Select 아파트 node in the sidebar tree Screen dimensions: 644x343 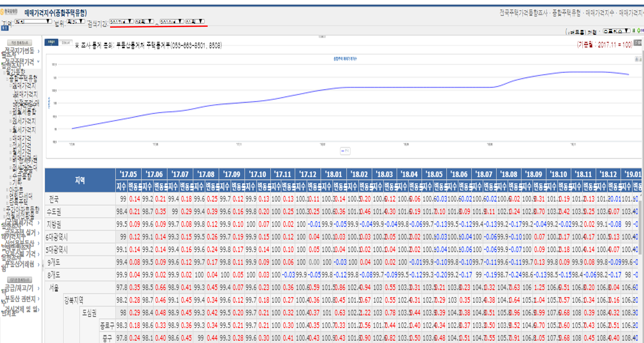pos(16,190)
